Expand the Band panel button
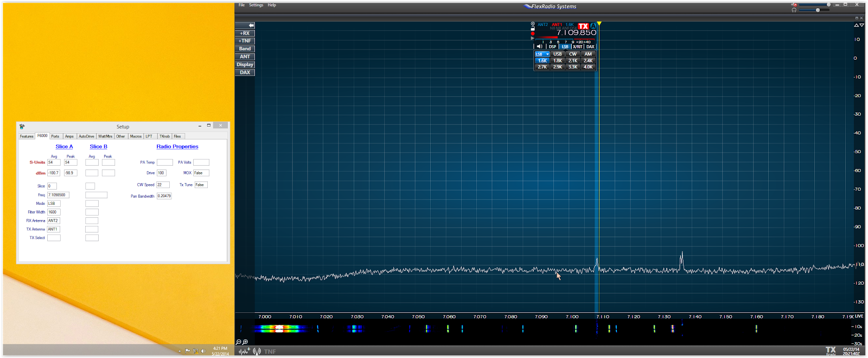Screen dimensions: 868x358 click(245, 49)
